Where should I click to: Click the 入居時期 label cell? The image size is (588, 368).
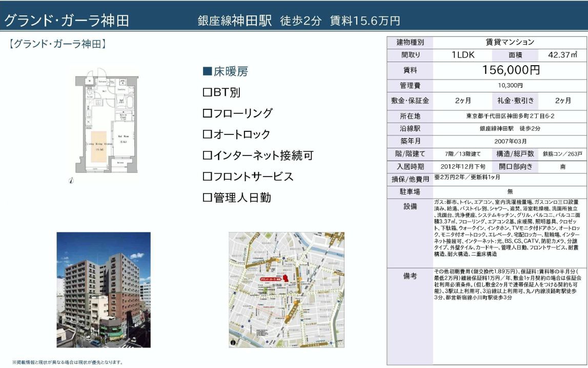coord(410,167)
